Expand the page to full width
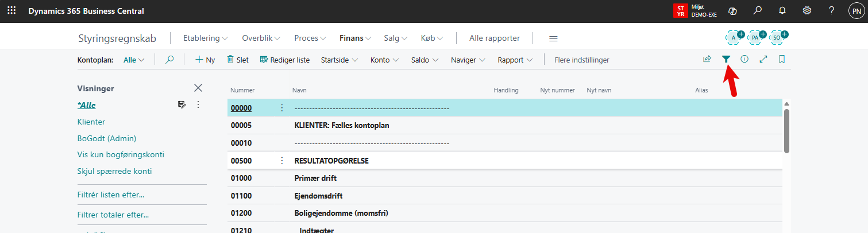The image size is (868, 233). tap(763, 59)
